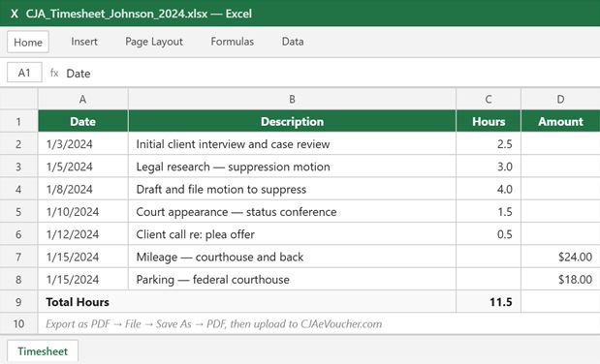Click the Description header cell
600x364 pixels.
[x=292, y=121]
